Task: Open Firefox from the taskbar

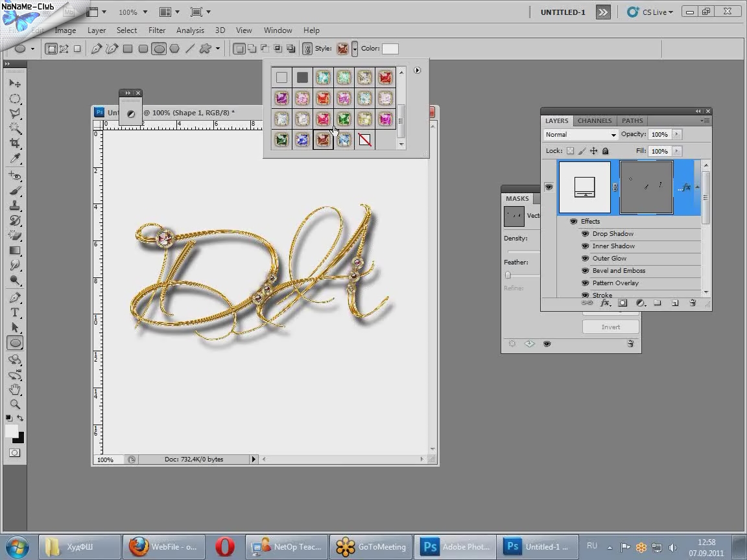Action: 163,546
